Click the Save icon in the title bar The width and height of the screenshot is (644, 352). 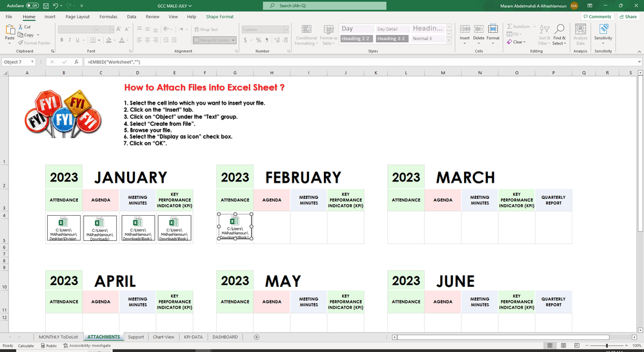46,6
